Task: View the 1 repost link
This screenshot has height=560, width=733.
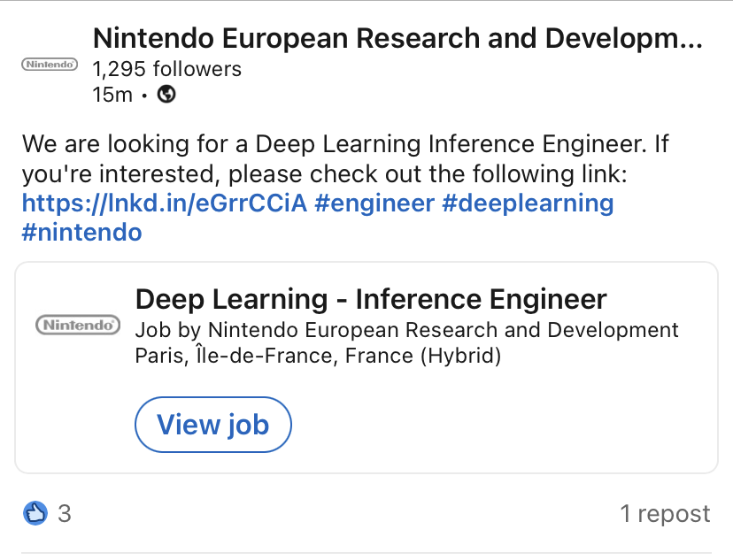Action: (665, 514)
